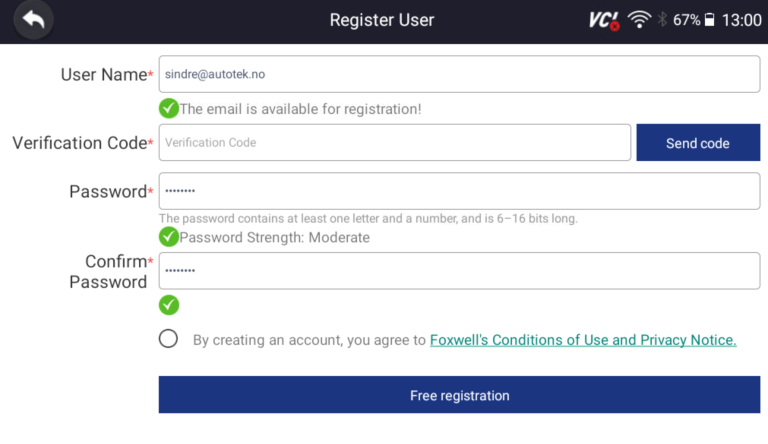The width and height of the screenshot is (768, 444).
Task: Tap the battery level icon
Action: pos(710,20)
